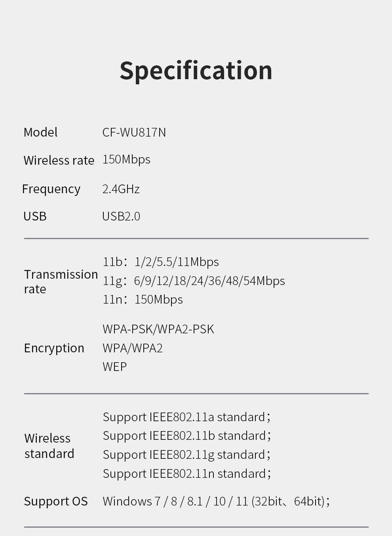Click the 2.4GHz frequency value
Image resolution: width=392 pixels, height=536 pixels.
click(x=121, y=189)
